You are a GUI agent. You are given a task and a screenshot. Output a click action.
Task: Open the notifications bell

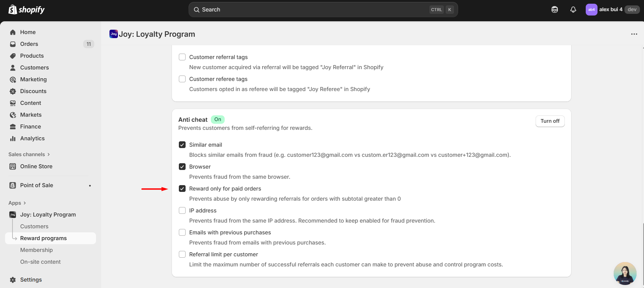573,9
